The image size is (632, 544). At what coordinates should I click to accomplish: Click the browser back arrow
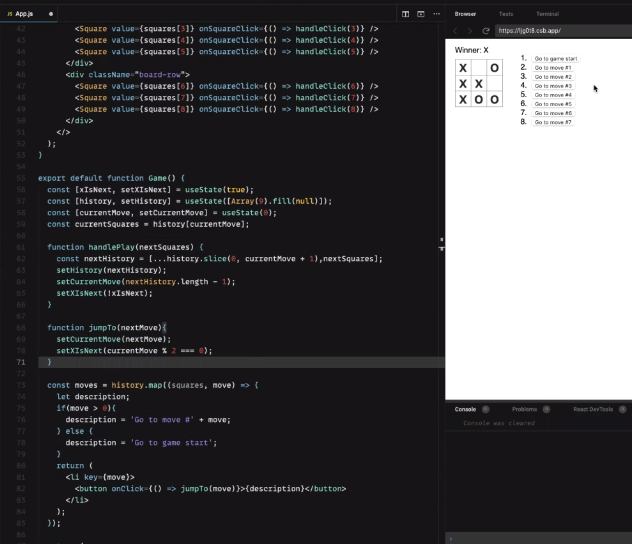pos(455,31)
